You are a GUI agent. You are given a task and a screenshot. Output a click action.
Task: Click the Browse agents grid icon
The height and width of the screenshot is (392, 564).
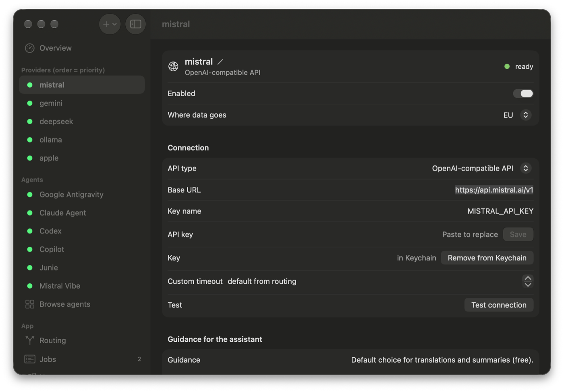(30, 304)
